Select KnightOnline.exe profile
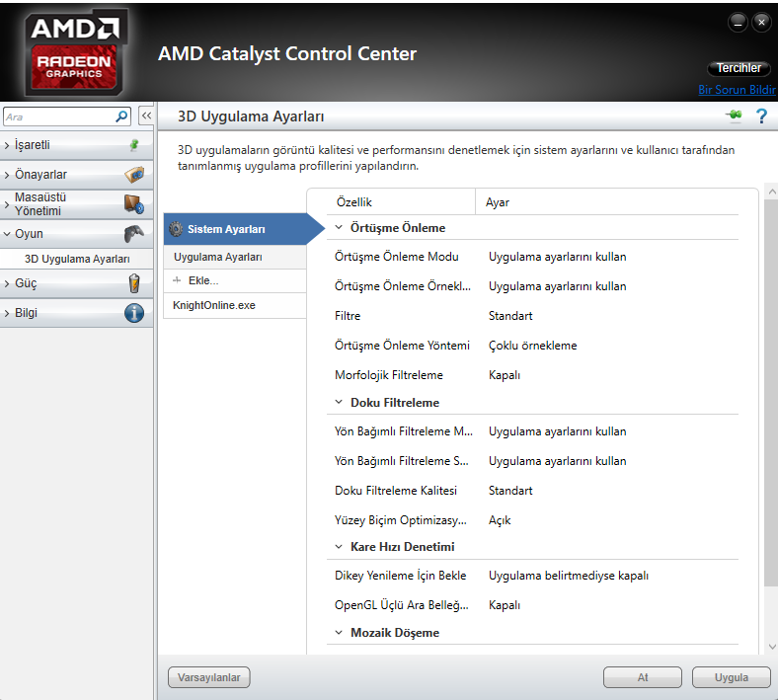The width and height of the screenshot is (778, 700). (235, 305)
